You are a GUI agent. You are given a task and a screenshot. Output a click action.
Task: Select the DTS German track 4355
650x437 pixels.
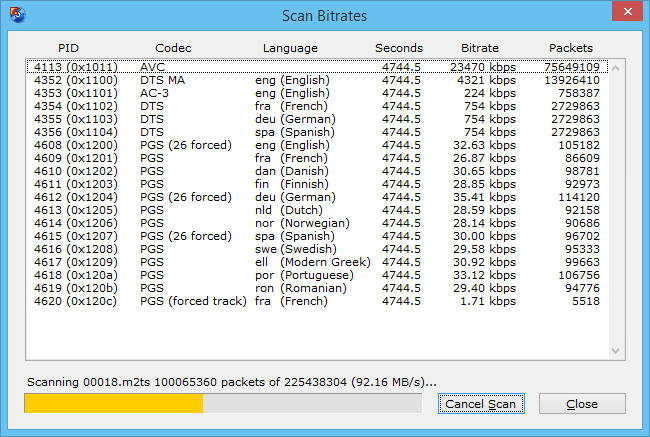[317, 119]
